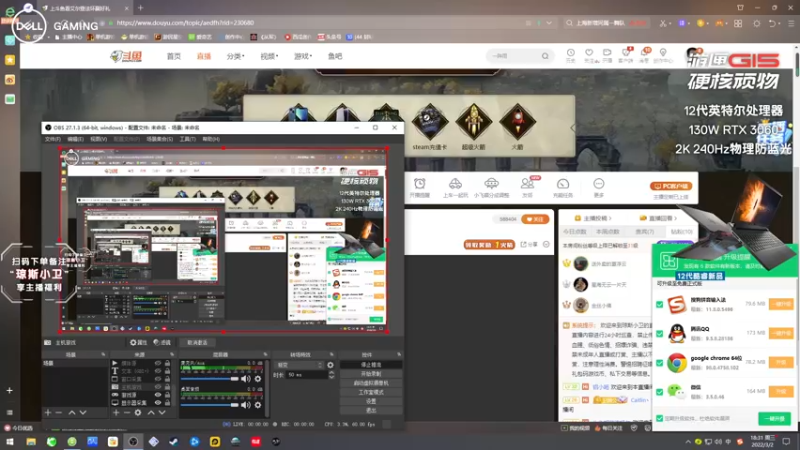The width and height of the screenshot is (800, 450).
Task: Open the OBS 编辑(E) menu
Action: pyautogui.click(x=75, y=139)
